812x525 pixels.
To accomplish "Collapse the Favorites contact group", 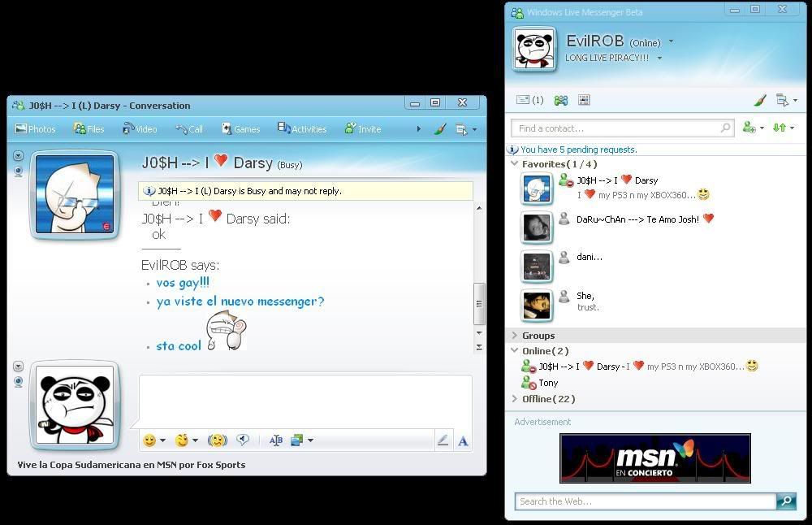I will click(515, 164).
